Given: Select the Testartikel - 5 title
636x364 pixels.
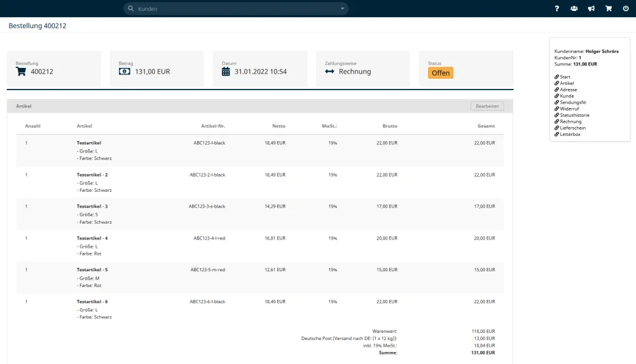Looking at the screenshot, I should [x=92, y=269].
